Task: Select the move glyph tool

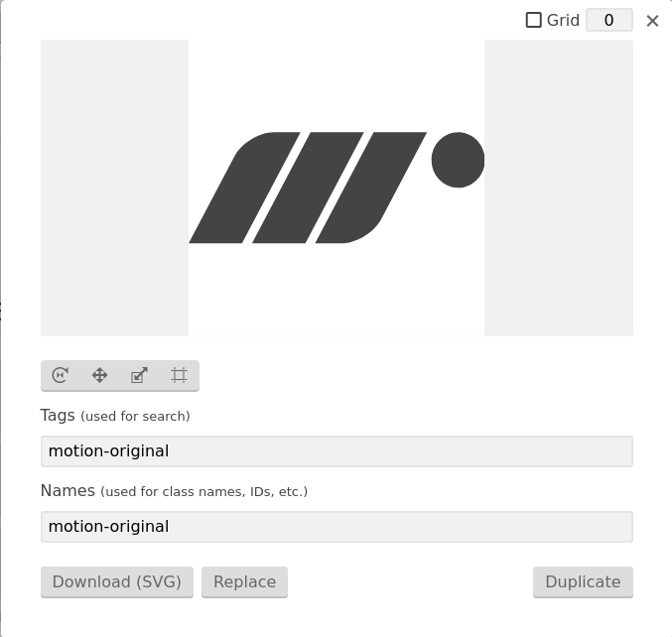Action: click(x=100, y=375)
